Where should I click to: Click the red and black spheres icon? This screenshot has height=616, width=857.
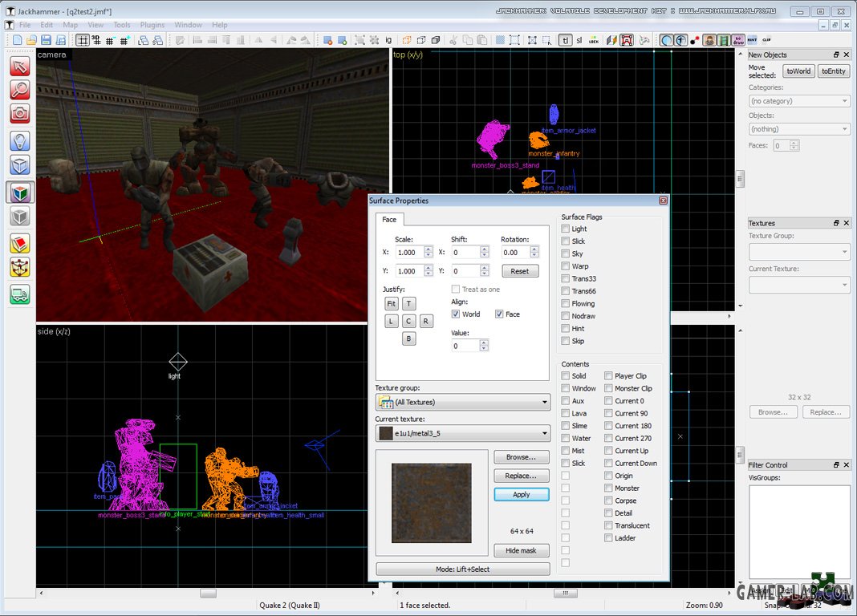pyautogui.click(x=695, y=40)
